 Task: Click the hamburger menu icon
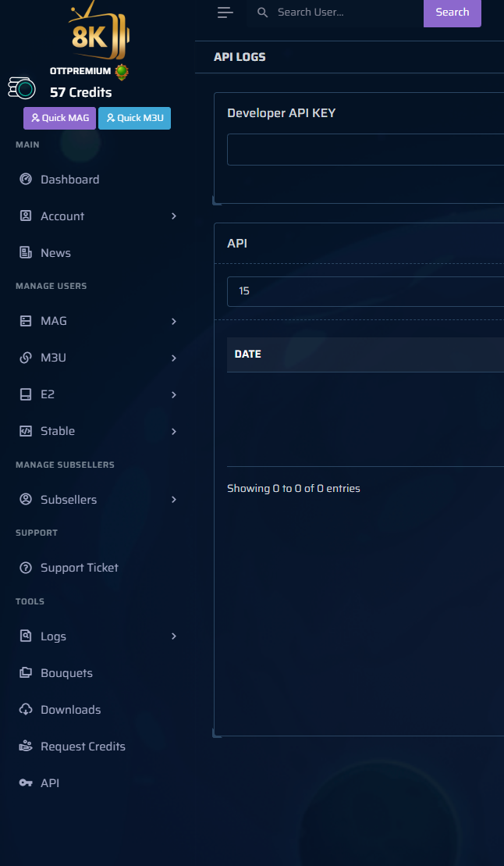(225, 12)
